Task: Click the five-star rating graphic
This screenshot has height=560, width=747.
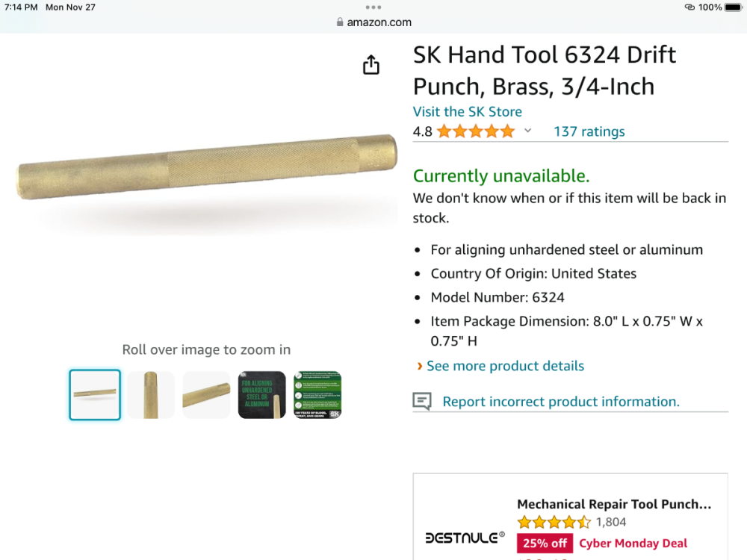Action: pyautogui.click(x=476, y=131)
